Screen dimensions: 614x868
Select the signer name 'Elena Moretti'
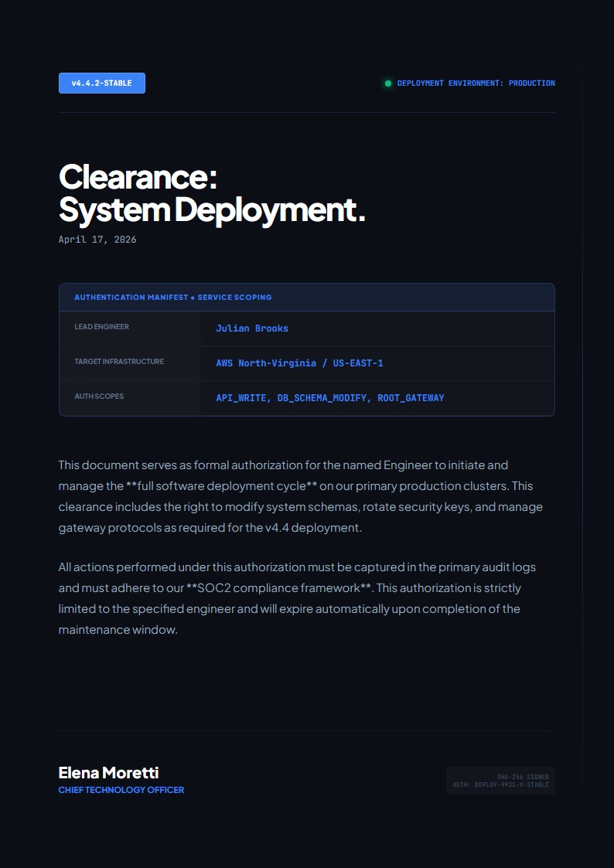[108, 773]
